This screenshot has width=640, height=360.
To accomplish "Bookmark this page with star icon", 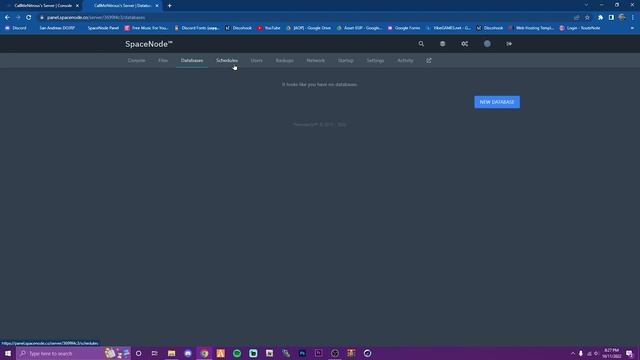I will pos(587,18).
